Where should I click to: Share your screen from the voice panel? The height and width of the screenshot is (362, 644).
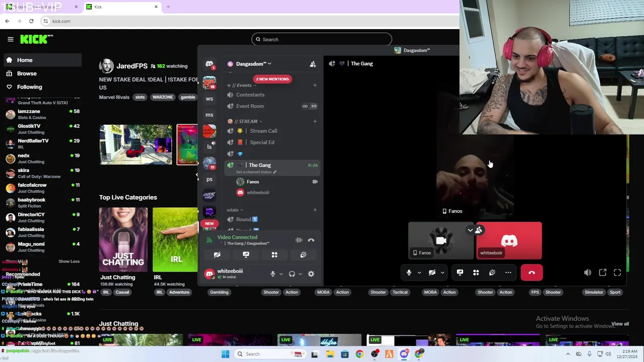tap(246, 255)
